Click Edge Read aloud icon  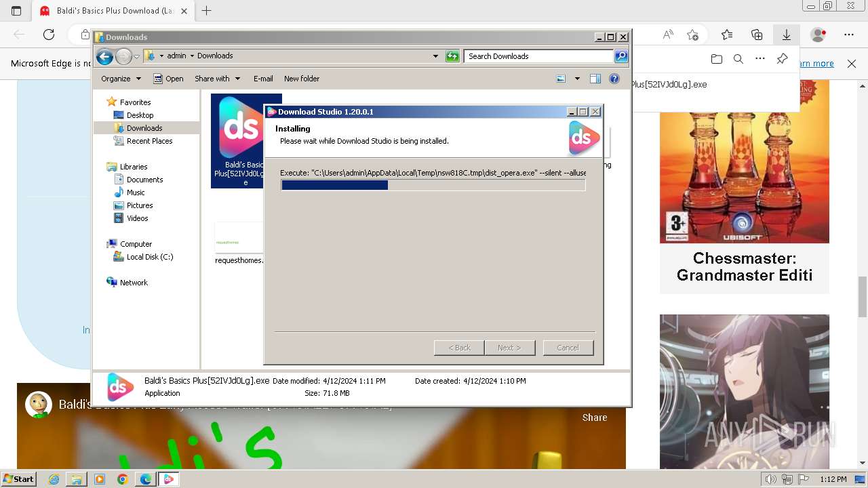click(668, 35)
